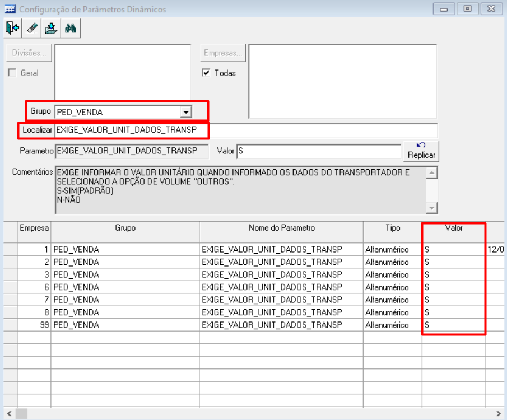Click the app icon in title bar

point(10,9)
